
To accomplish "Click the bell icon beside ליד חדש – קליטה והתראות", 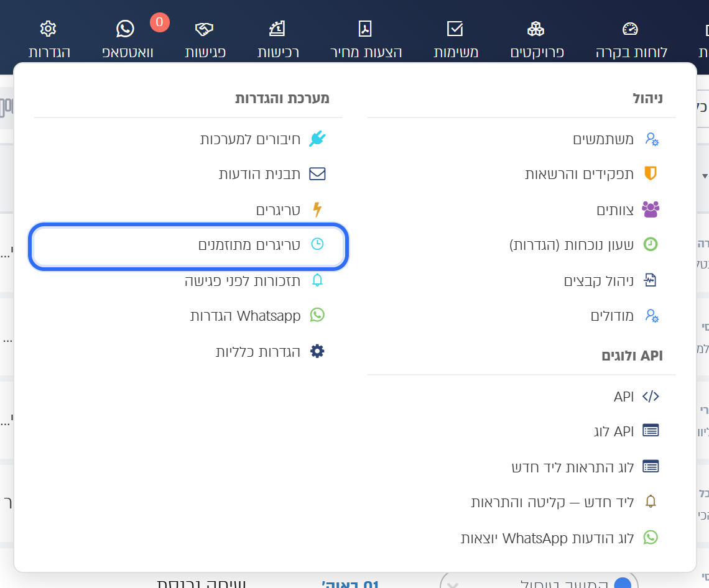I will pos(651,501).
